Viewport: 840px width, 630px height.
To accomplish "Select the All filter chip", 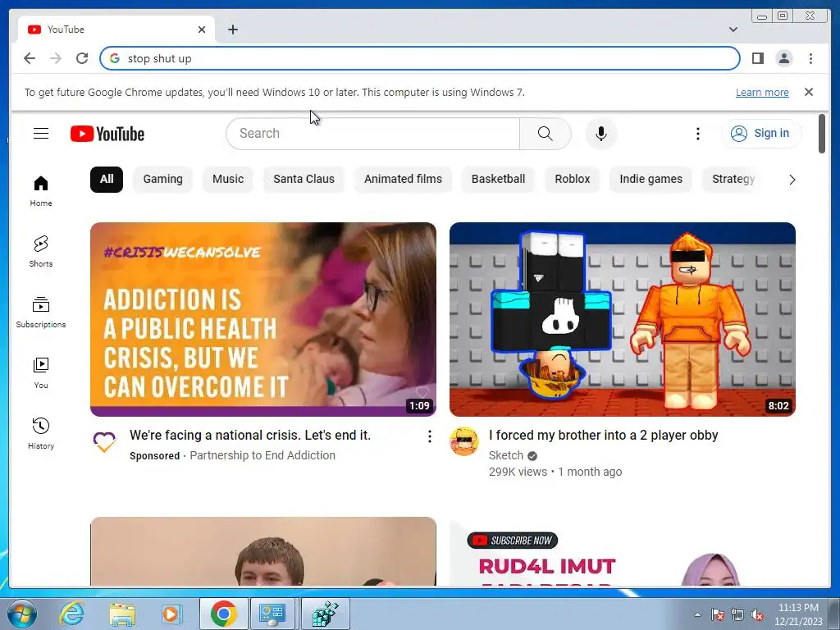I will (107, 179).
